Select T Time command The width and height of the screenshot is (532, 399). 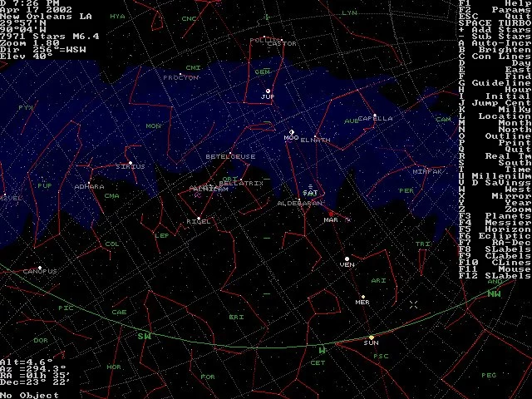(x=495, y=170)
